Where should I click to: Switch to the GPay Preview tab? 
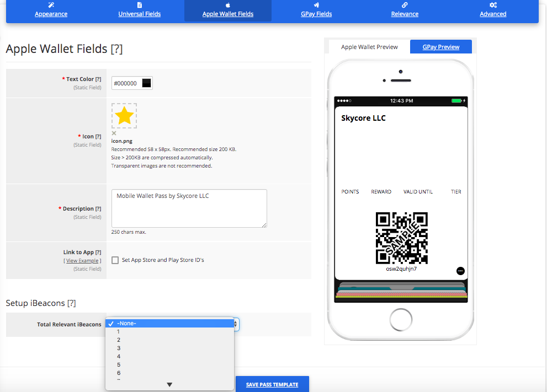441,47
